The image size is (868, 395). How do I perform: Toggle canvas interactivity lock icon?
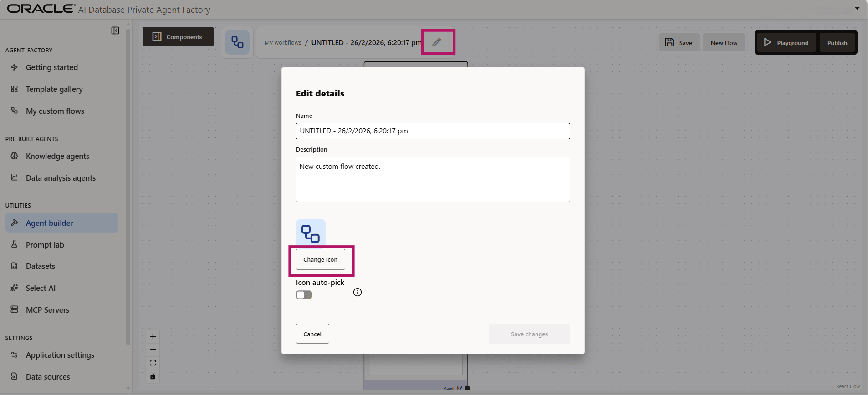[x=153, y=376]
